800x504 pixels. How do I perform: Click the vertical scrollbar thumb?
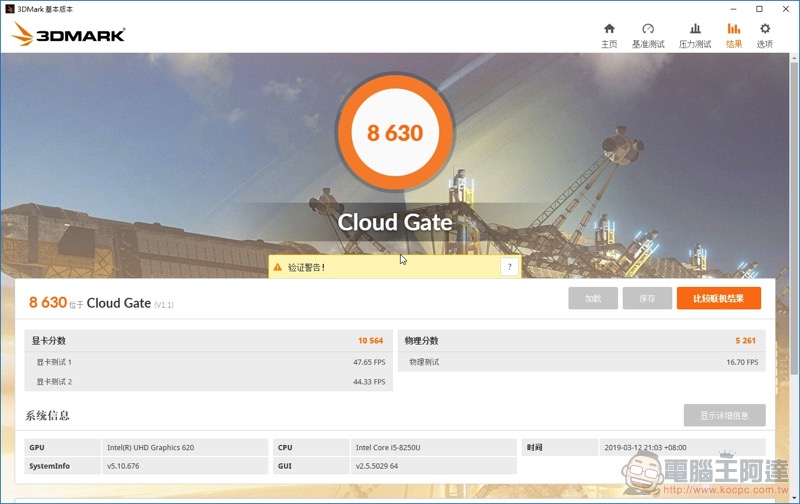pos(794,219)
